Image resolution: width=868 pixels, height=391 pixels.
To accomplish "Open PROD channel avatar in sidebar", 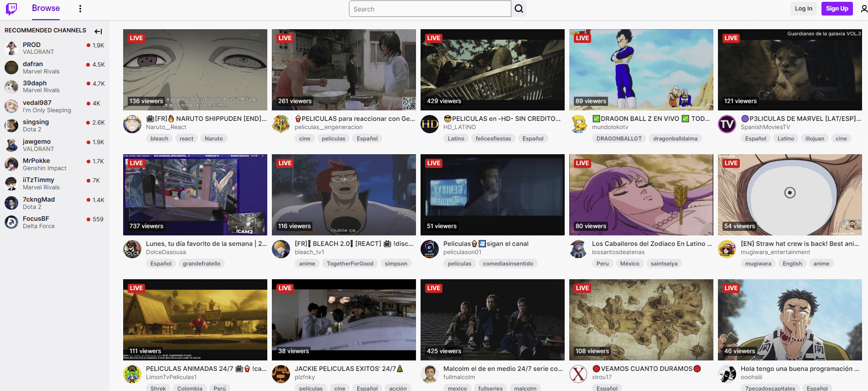I will click(11, 48).
